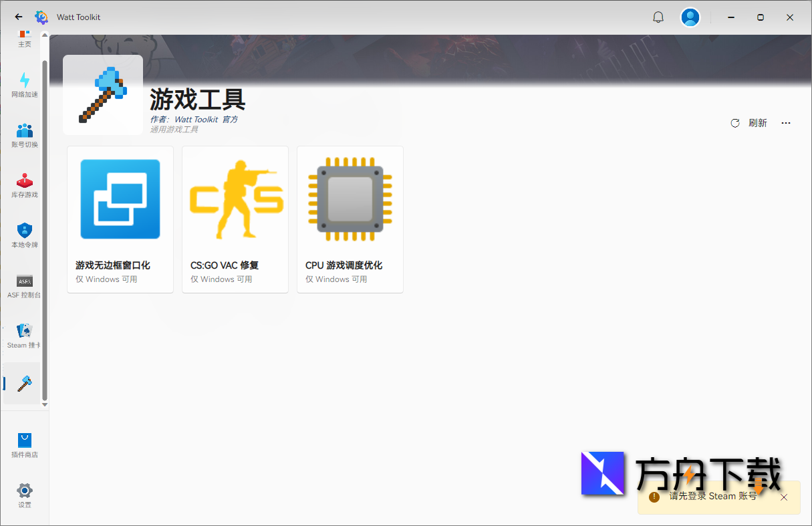The height and width of the screenshot is (526, 812).
Task: Launch the 游戏无边框窗口化 tool
Action: [120, 219]
